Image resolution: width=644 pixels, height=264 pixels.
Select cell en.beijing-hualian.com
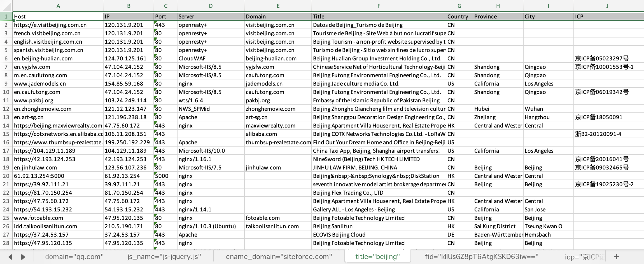click(x=58, y=58)
